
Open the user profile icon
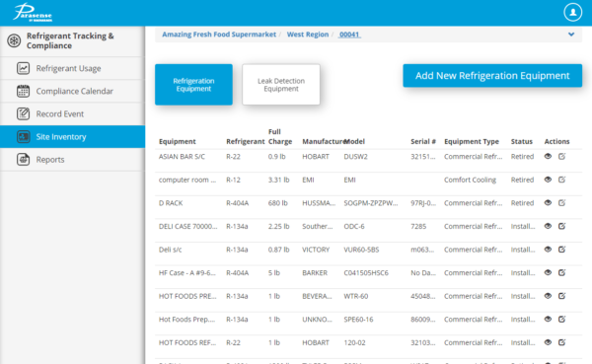[x=572, y=13]
